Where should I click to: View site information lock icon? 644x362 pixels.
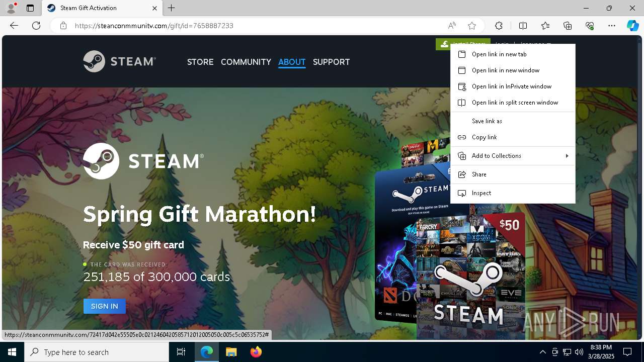63,26
